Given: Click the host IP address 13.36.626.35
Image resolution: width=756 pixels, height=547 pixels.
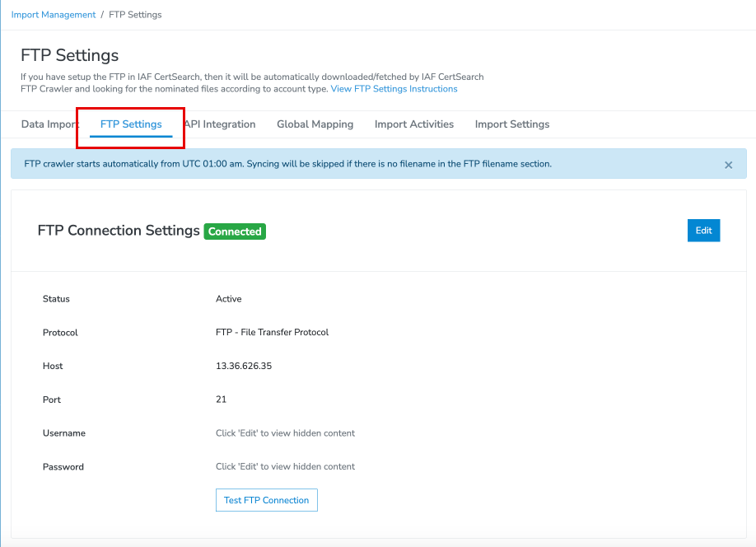Looking at the screenshot, I should pyautogui.click(x=244, y=366).
